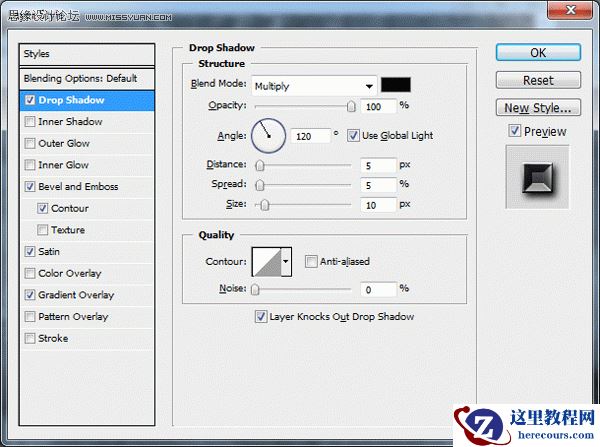Open Pattern Overlay settings by label
This screenshot has height=447, width=600.
click(73, 317)
